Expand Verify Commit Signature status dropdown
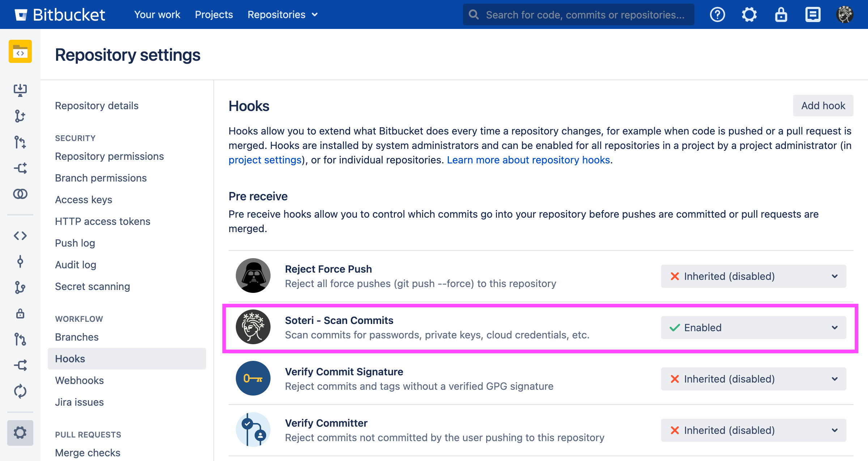Image resolution: width=868 pixels, height=461 pixels. [x=753, y=379]
